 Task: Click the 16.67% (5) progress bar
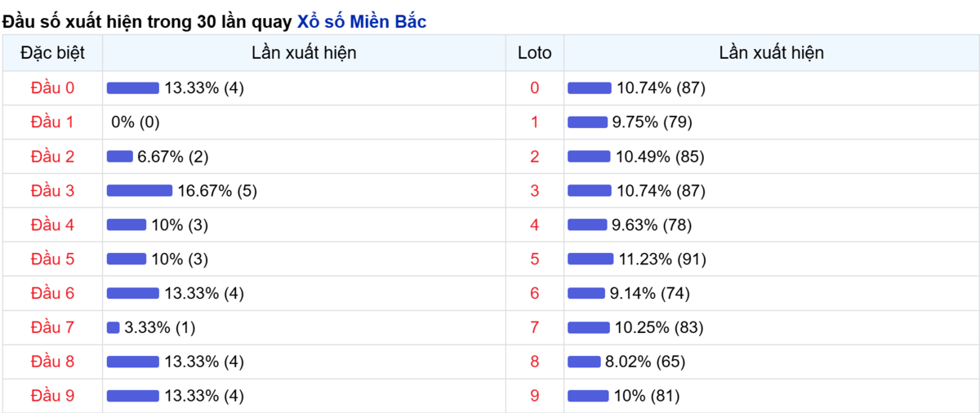coord(140,191)
